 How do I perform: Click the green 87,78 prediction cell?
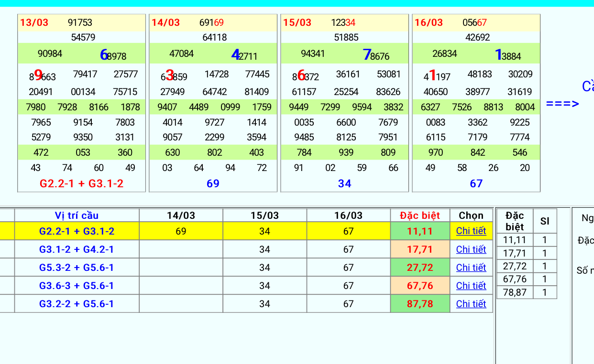click(x=419, y=304)
